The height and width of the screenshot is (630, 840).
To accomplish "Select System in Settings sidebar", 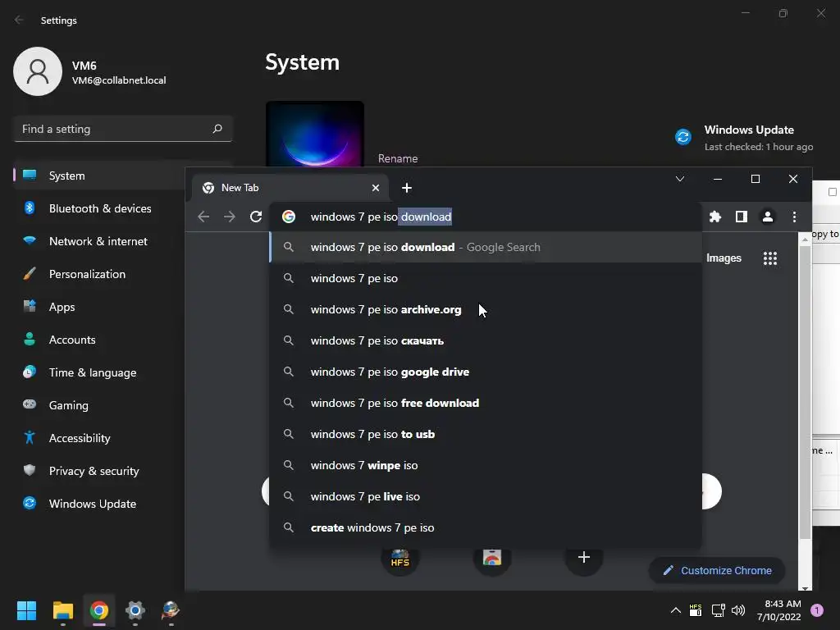I will click(99, 176).
